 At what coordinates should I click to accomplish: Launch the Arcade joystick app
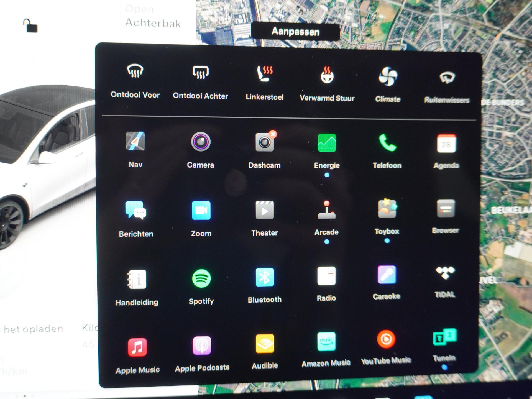[x=327, y=210]
